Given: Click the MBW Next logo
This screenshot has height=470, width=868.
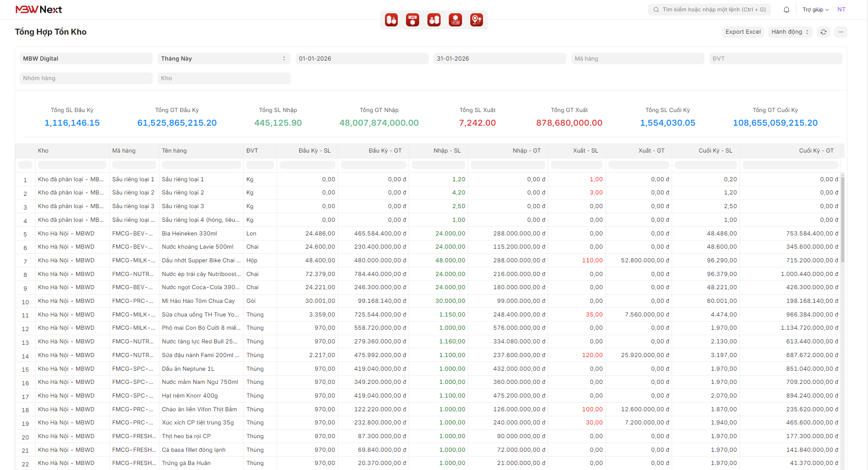Looking at the screenshot, I should (x=39, y=10).
